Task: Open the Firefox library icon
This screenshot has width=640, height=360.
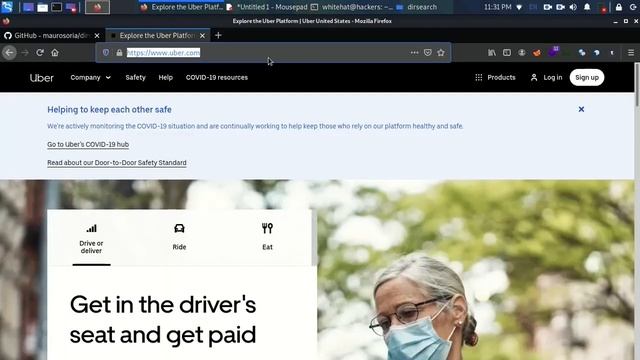Action: (492, 53)
